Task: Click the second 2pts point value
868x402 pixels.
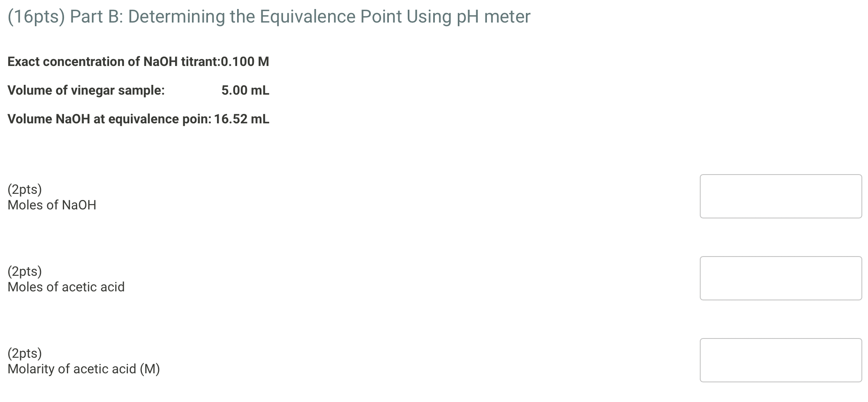Action: [x=25, y=271]
